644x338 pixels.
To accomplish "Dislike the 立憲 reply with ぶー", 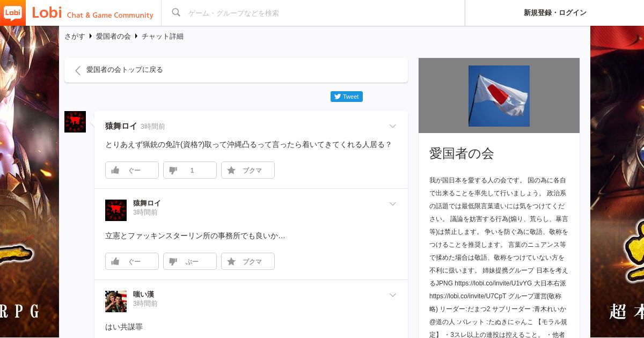I will click(x=190, y=261).
